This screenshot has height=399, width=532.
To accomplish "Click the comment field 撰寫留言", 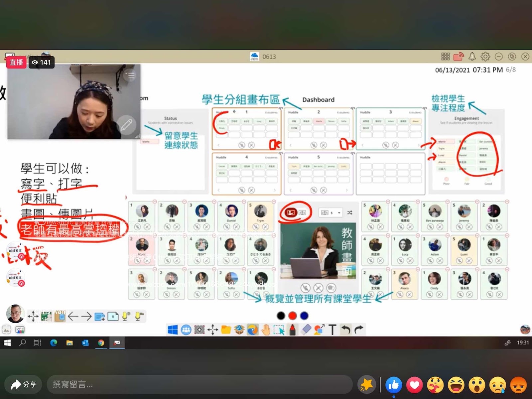I will (199, 385).
